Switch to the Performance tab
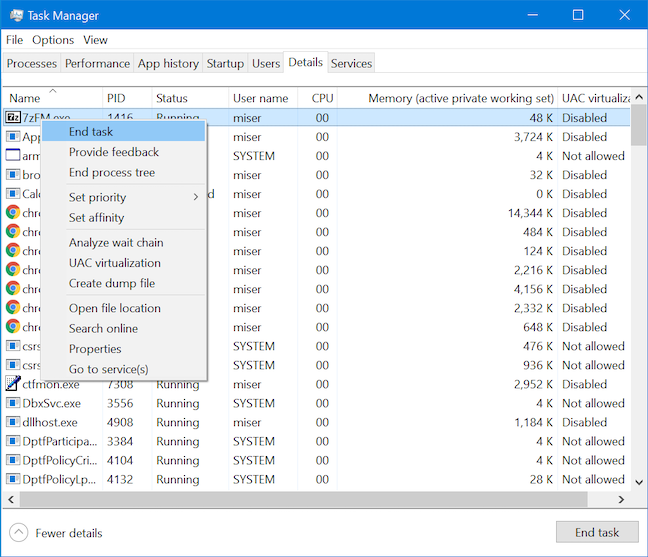This screenshot has height=557, width=648. click(97, 63)
